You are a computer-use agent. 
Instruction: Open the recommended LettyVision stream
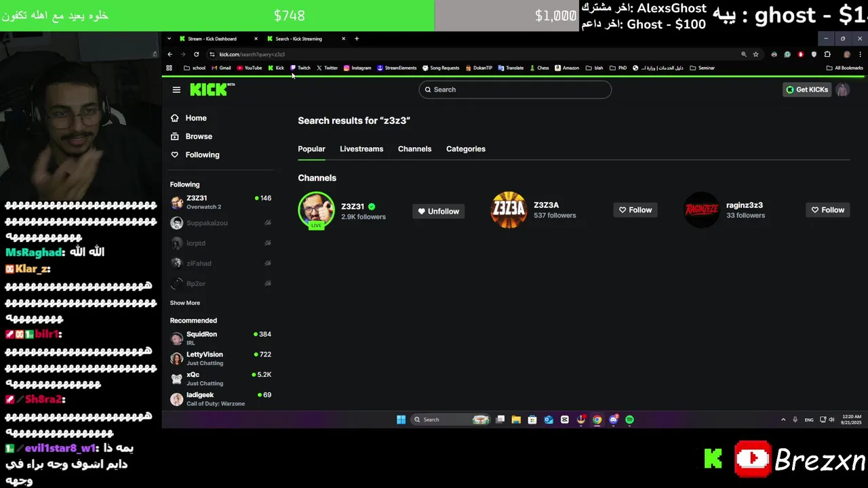[220, 359]
